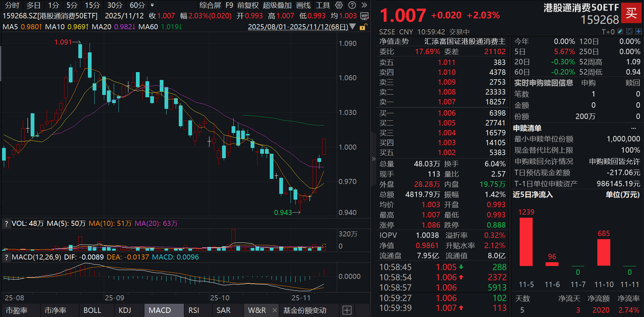
Task: Open the help question mark icon
Action: pos(352,5)
